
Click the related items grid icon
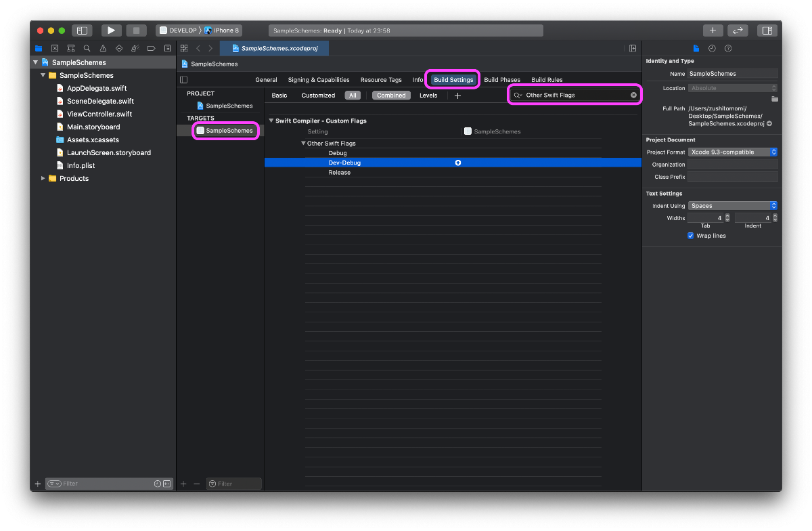(184, 49)
